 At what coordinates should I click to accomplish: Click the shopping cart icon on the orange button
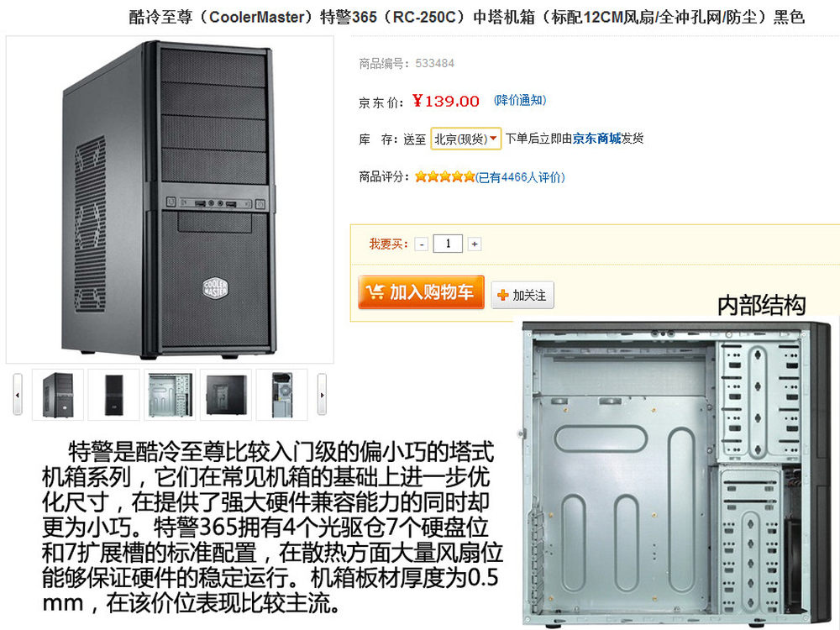[x=375, y=292]
